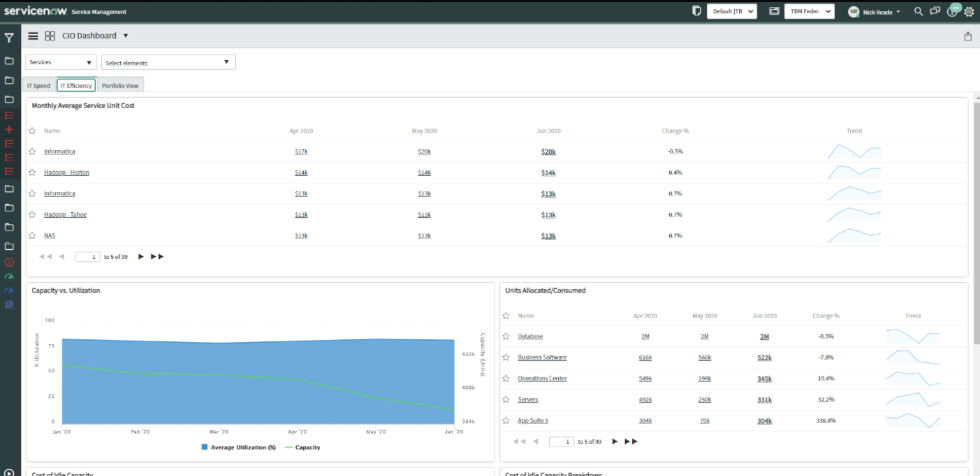This screenshot has height=476, width=980.
Task: Click the update set pages icon
Action: point(696,11)
